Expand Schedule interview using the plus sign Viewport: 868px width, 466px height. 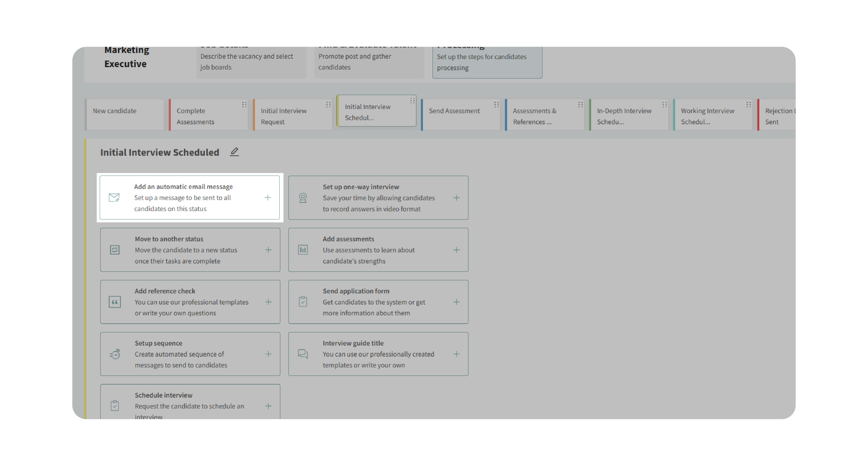pyautogui.click(x=268, y=406)
